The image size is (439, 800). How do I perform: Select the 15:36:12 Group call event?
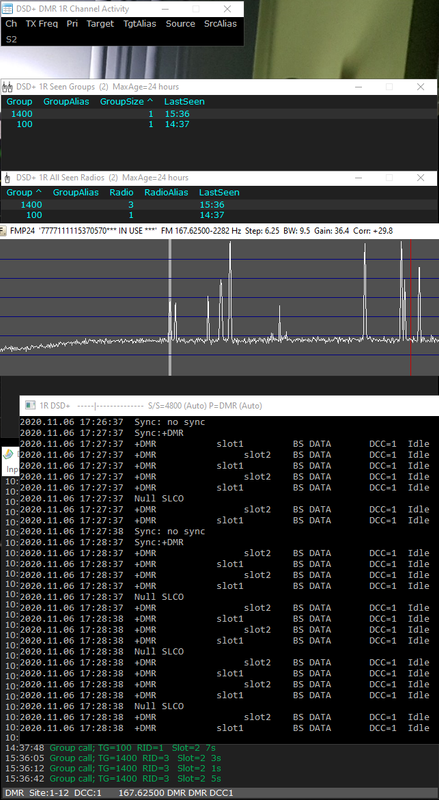113,768
